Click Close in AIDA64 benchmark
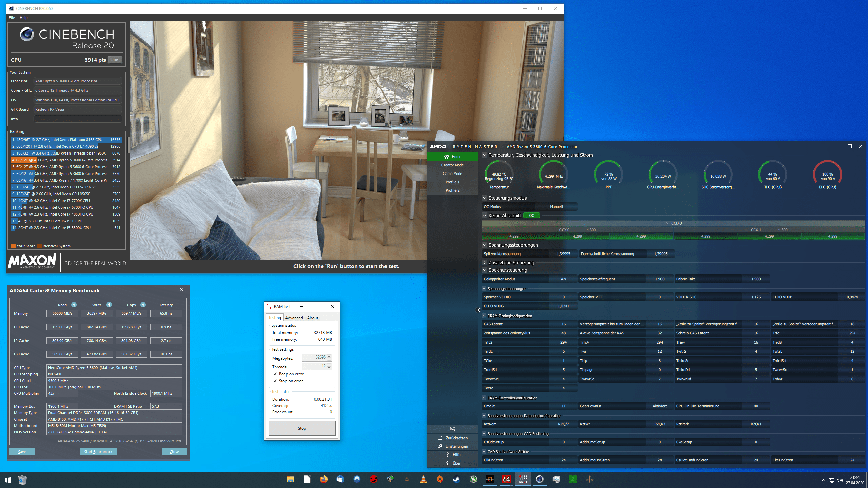 (174, 452)
